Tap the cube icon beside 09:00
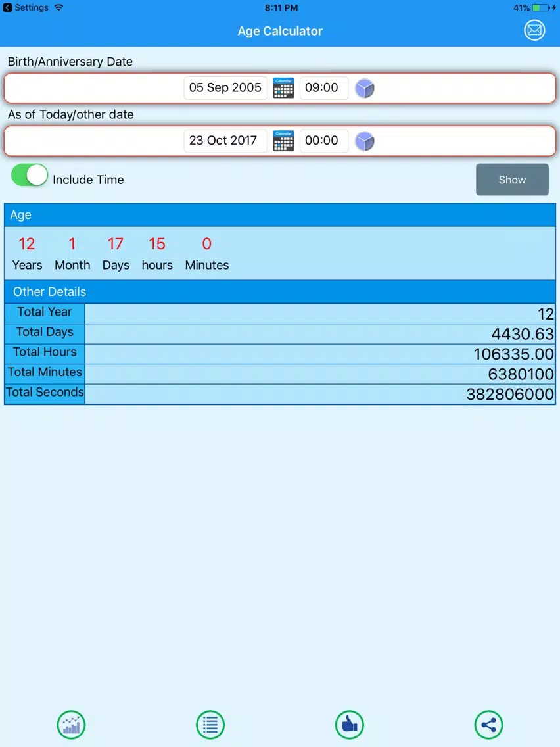 click(x=365, y=88)
